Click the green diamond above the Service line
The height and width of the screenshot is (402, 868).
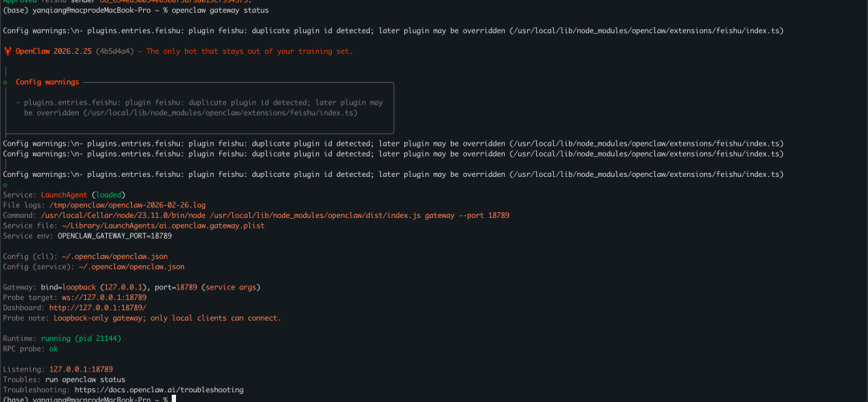[x=6, y=185]
